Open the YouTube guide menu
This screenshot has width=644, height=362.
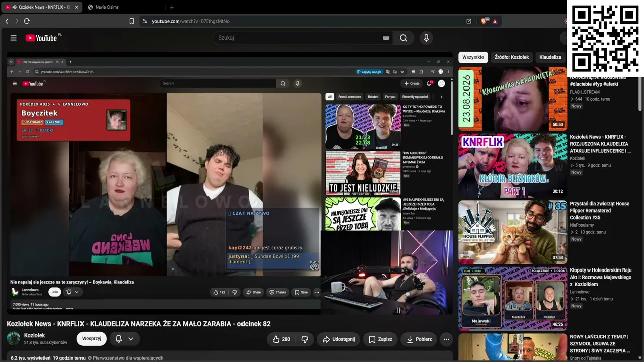[14, 38]
